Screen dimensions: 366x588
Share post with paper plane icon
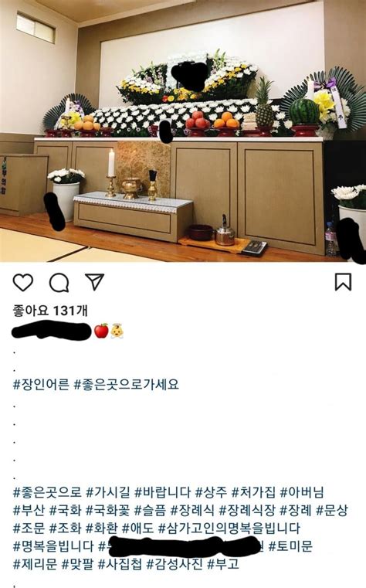(x=94, y=281)
